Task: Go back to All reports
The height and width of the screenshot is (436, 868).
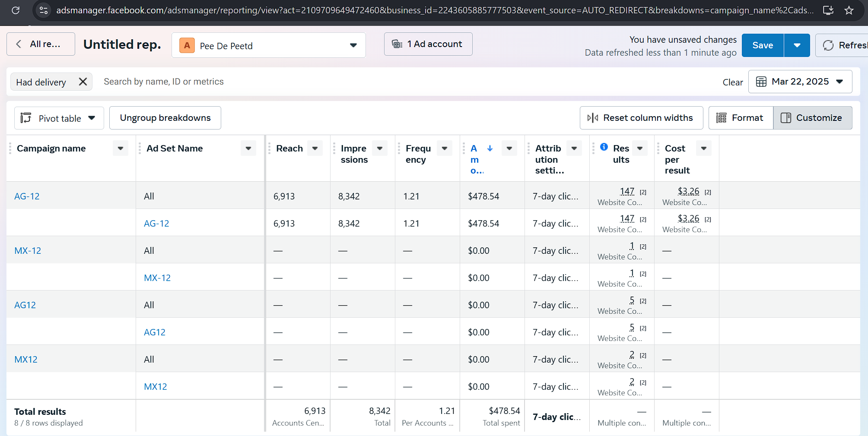Action: 41,44
